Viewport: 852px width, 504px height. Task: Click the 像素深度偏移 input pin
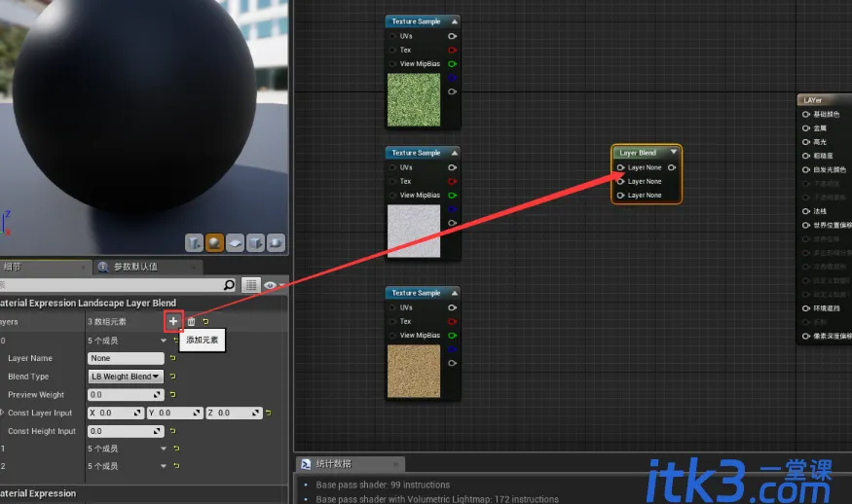pos(806,336)
